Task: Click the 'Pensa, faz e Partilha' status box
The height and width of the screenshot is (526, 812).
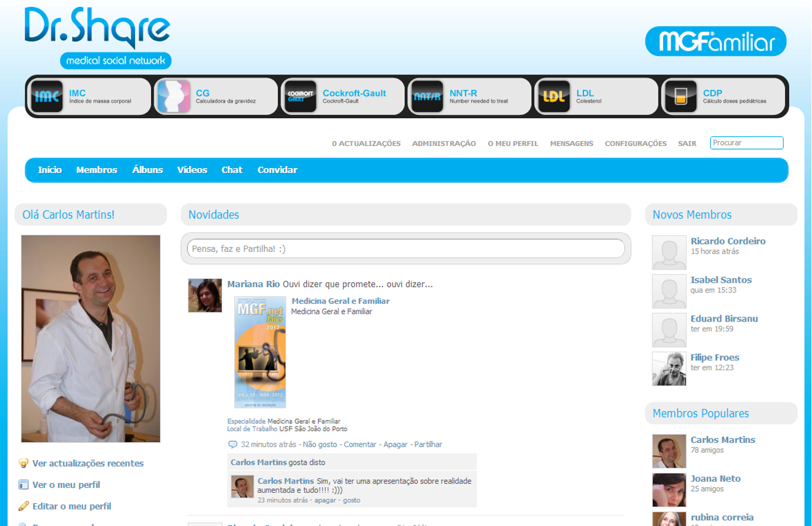Action: tap(405, 249)
